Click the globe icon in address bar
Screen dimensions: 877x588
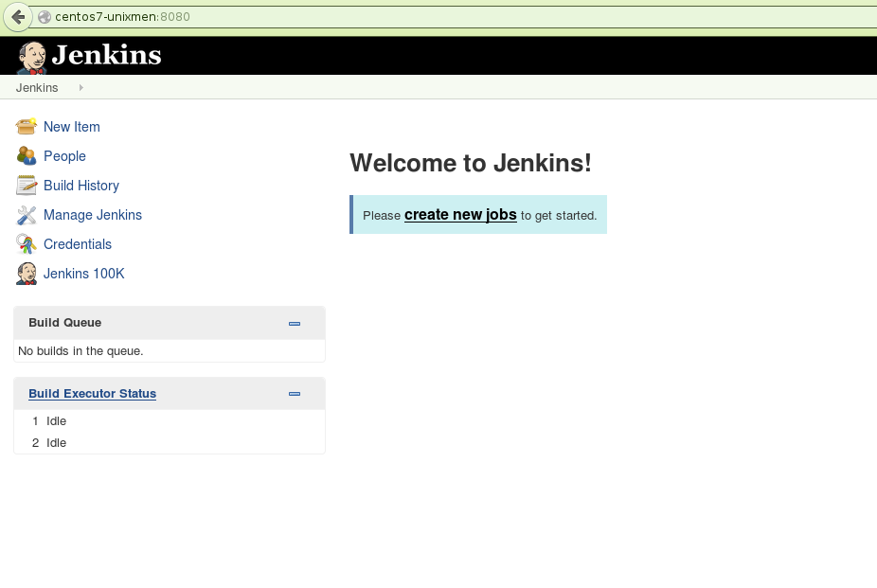click(45, 17)
